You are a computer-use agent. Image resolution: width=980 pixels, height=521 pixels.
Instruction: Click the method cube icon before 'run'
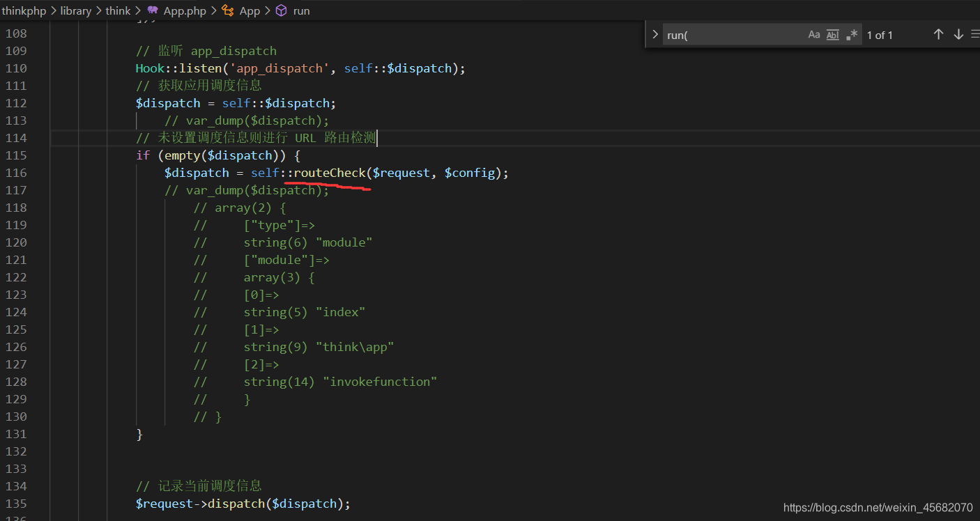pyautogui.click(x=281, y=10)
